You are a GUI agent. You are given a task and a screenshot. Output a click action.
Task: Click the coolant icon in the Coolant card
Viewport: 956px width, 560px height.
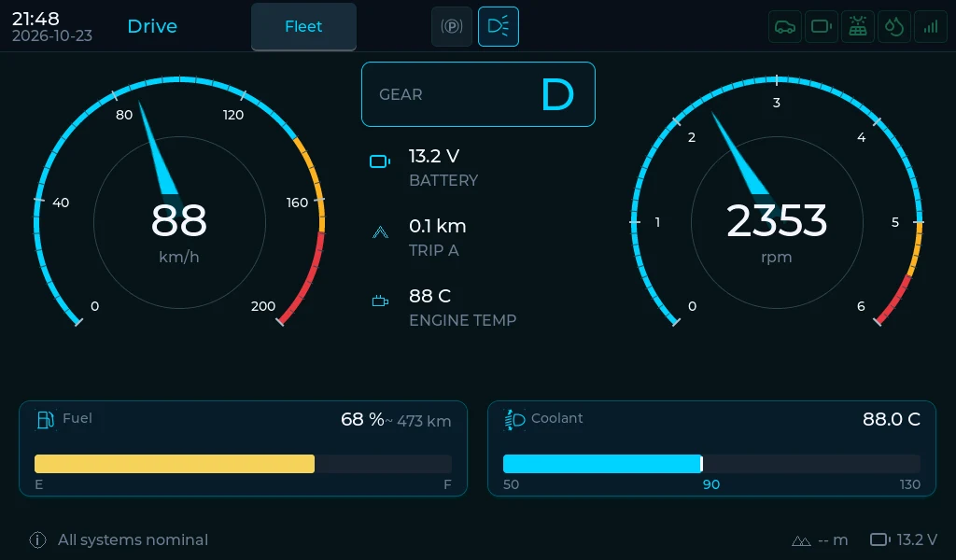click(x=514, y=419)
